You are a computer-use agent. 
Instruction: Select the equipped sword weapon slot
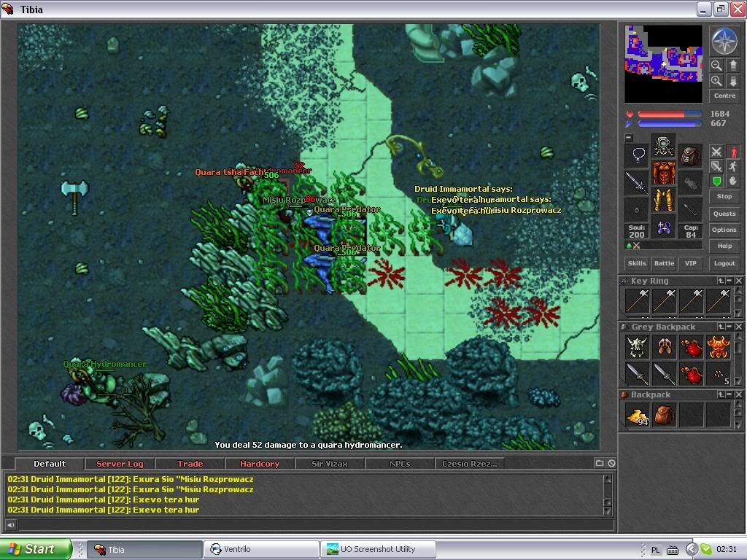tap(638, 182)
